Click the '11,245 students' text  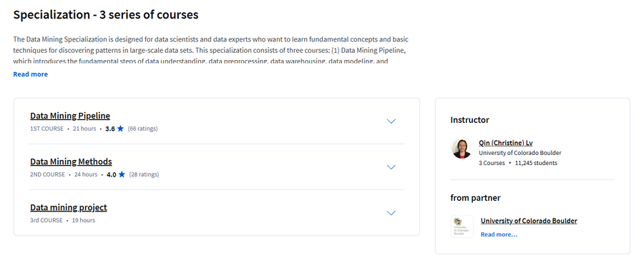point(536,163)
